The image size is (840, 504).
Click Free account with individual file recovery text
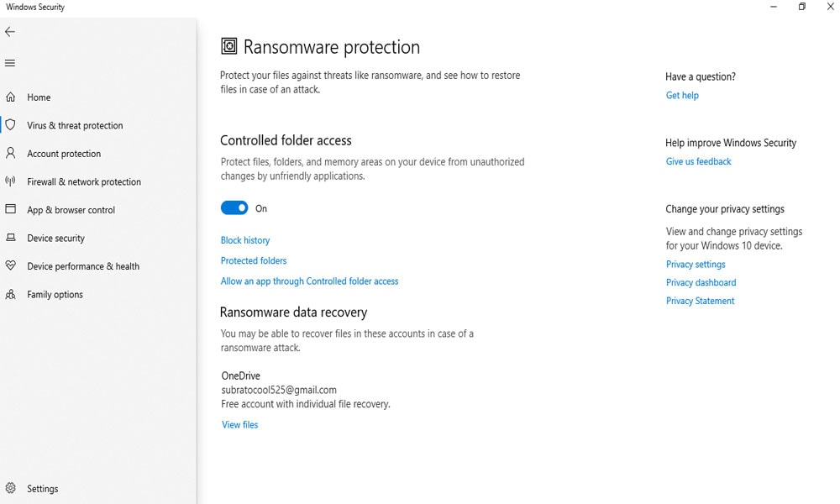click(x=306, y=404)
